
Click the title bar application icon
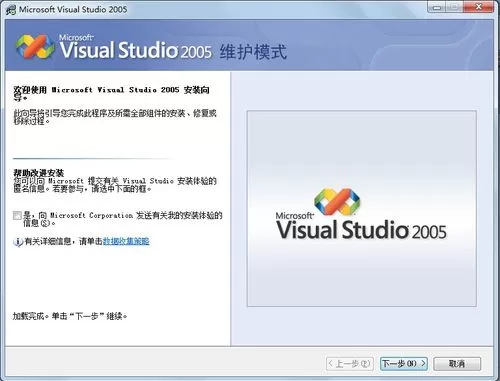[10, 9]
